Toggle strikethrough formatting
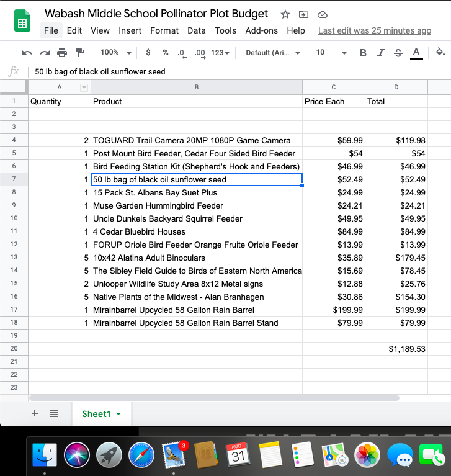The height and width of the screenshot is (476, 451). [398, 53]
